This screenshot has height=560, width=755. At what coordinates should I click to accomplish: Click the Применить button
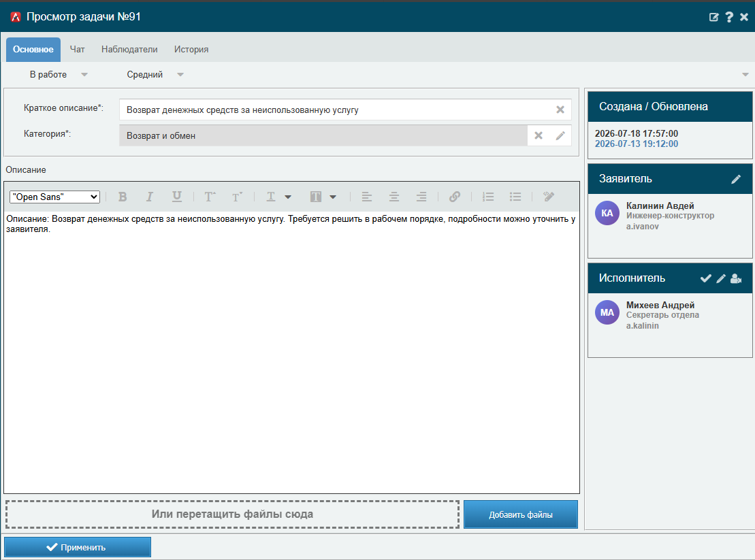pyautogui.click(x=78, y=548)
